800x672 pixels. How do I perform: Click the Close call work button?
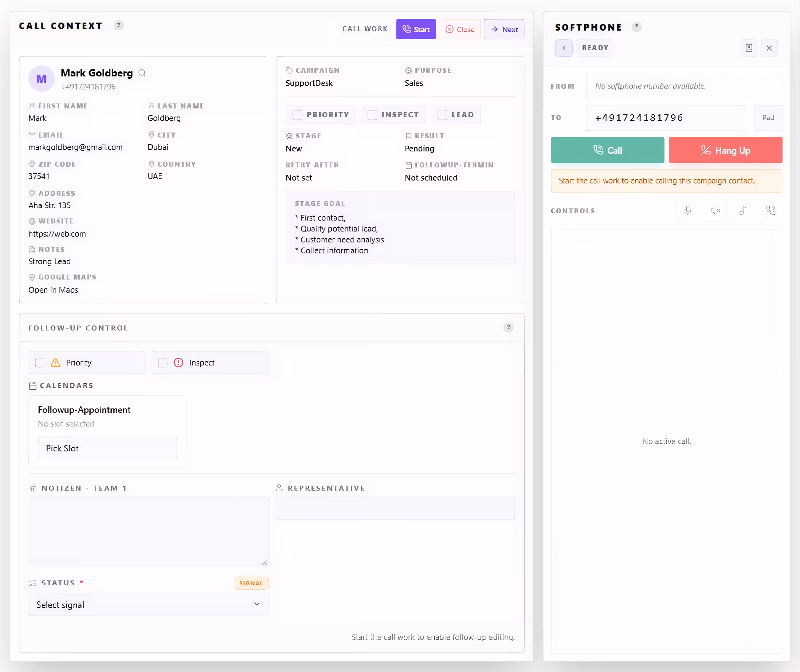[460, 29]
